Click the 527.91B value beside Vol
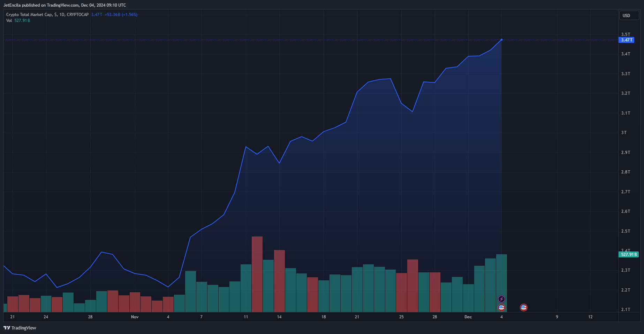This screenshot has width=644, height=334. click(22, 21)
